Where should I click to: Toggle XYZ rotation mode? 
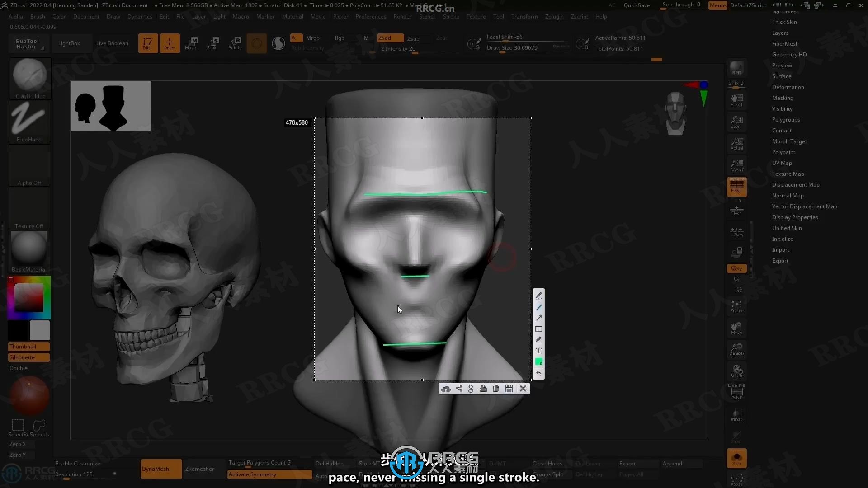(736, 268)
